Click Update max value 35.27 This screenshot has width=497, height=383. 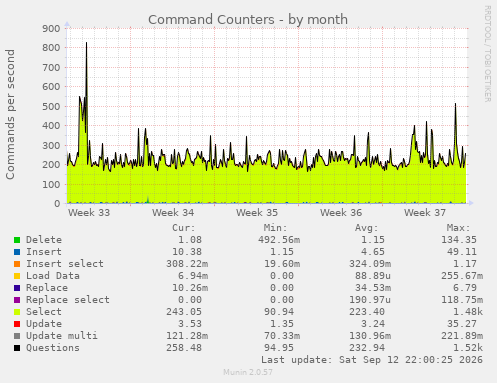coord(462,324)
